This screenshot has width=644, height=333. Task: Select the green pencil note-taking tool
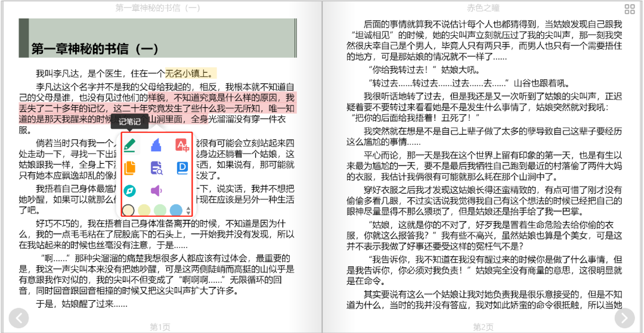tap(130, 145)
